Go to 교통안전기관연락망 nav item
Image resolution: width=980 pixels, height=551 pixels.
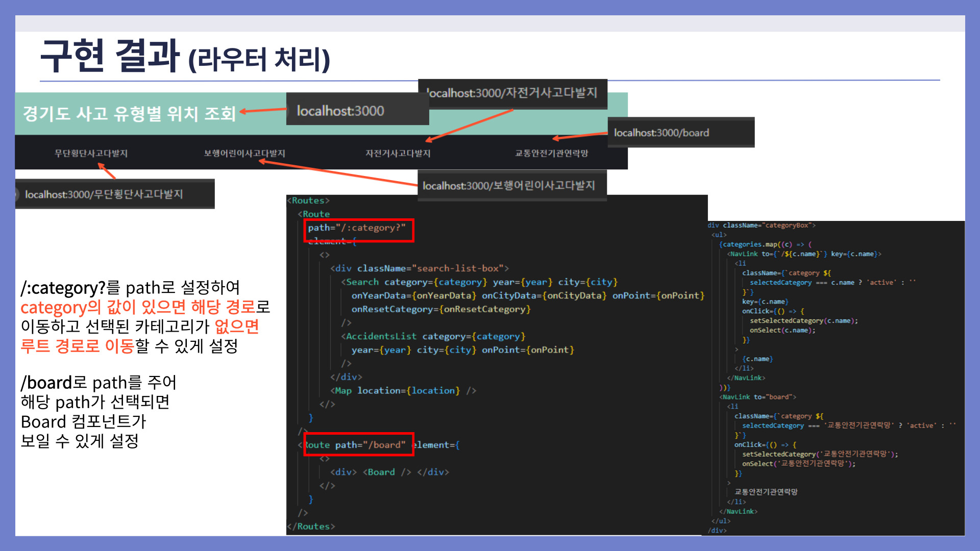(x=551, y=153)
